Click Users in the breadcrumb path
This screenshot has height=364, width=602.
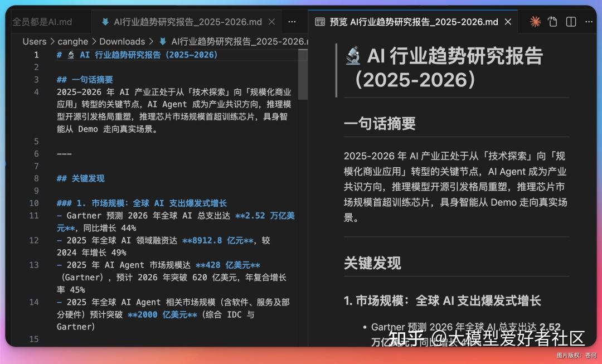tap(35, 41)
